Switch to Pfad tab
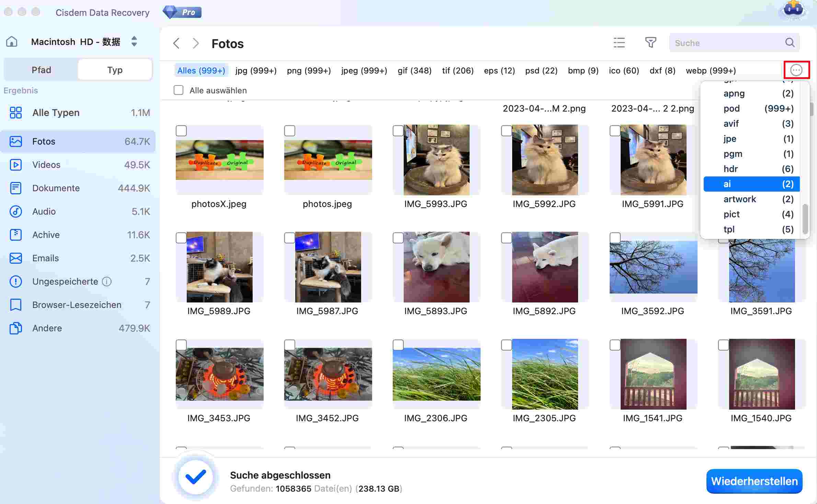The image size is (817, 504). [x=41, y=70]
